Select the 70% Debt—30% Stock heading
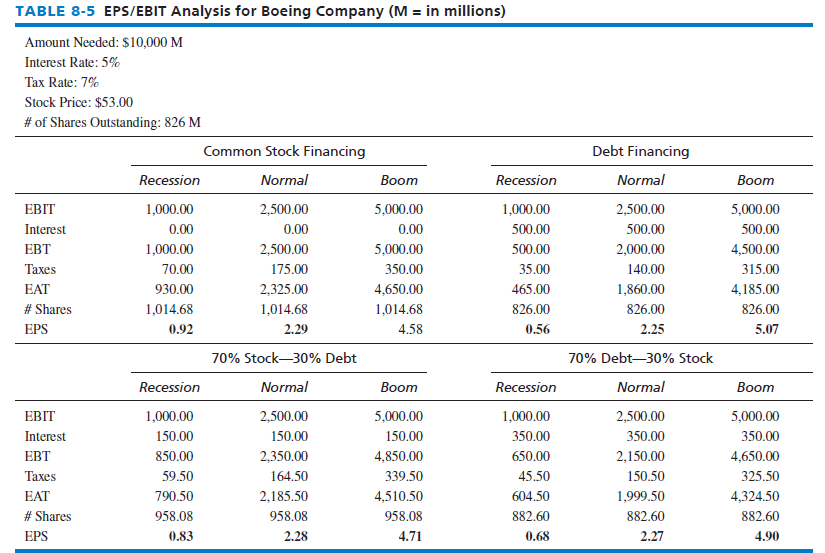This screenshot has height=553, width=825. tap(640, 358)
